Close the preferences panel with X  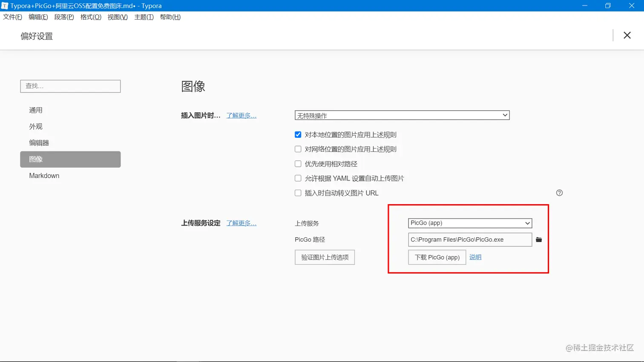point(627,35)
